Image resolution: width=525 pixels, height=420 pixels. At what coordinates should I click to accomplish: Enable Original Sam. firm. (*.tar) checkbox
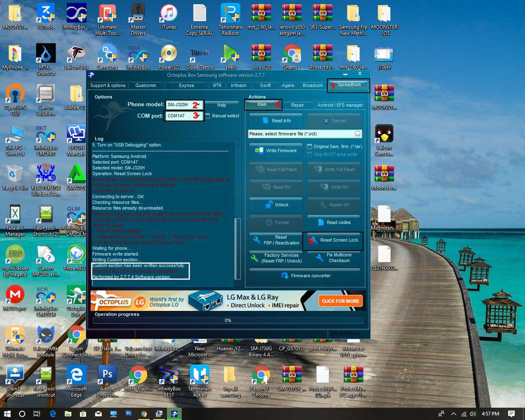click(x=310, y=146)
